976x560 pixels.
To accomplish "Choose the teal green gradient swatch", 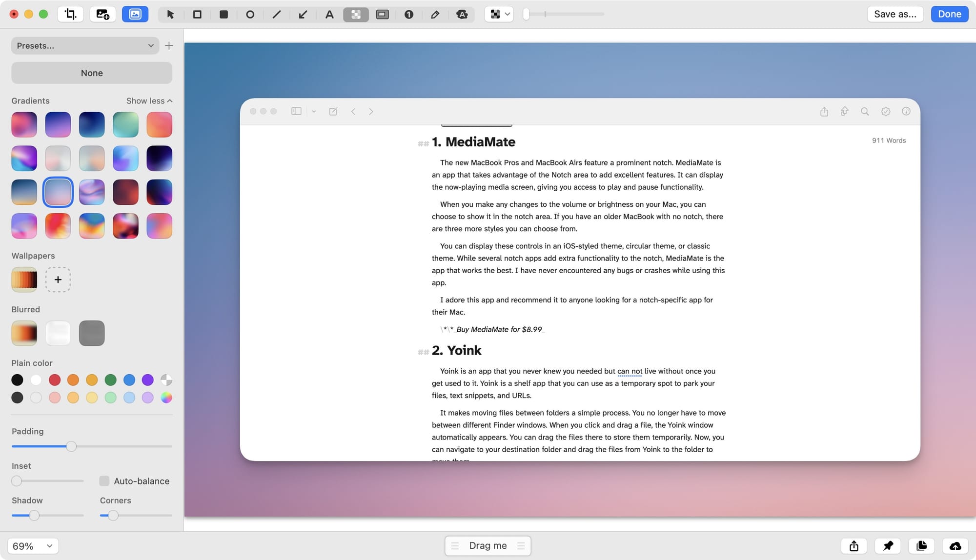I will coord(125,124).
